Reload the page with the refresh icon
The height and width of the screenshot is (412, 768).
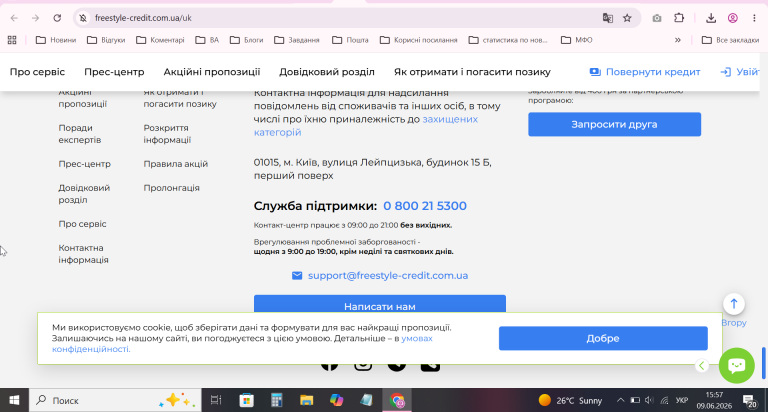pyautogui.click(x=57, y=18)
